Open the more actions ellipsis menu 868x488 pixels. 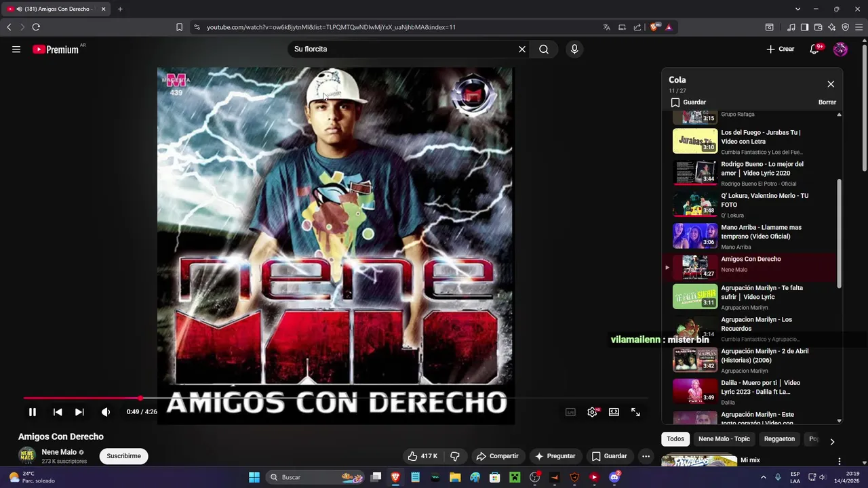click(x=646, y=456)
